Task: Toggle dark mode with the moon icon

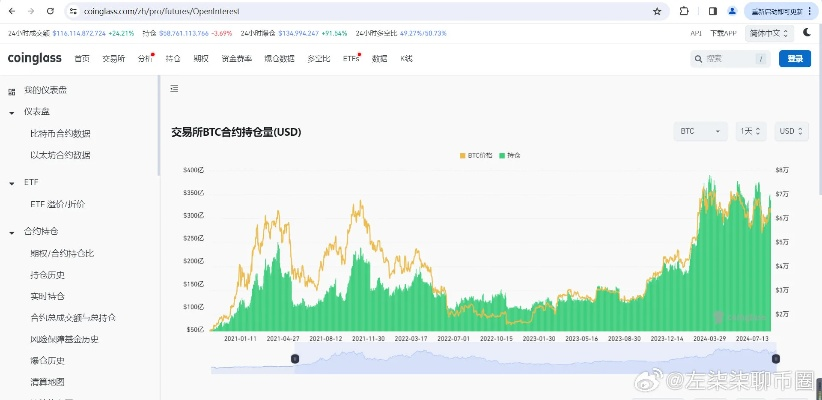Action: (x=808, y=32)
